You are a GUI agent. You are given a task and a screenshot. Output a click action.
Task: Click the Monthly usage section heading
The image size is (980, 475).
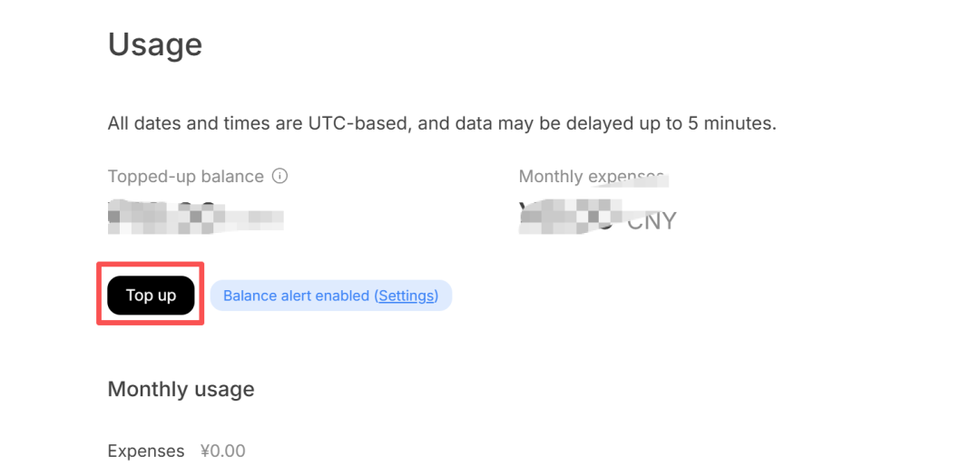(x=181, y=390)
